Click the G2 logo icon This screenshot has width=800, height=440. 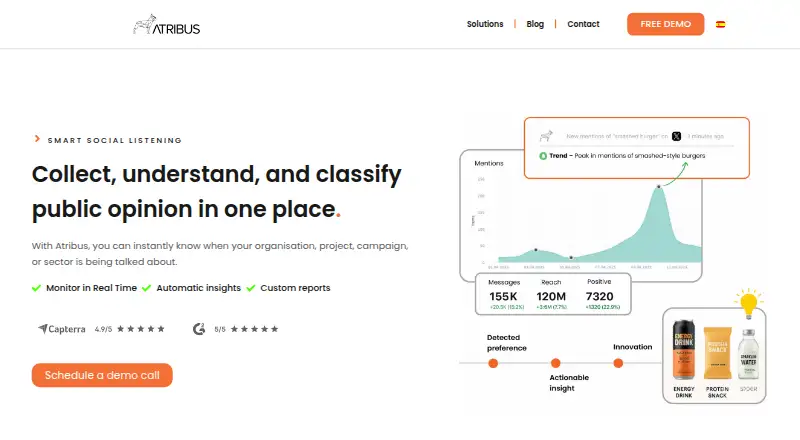tap(199, 329)
